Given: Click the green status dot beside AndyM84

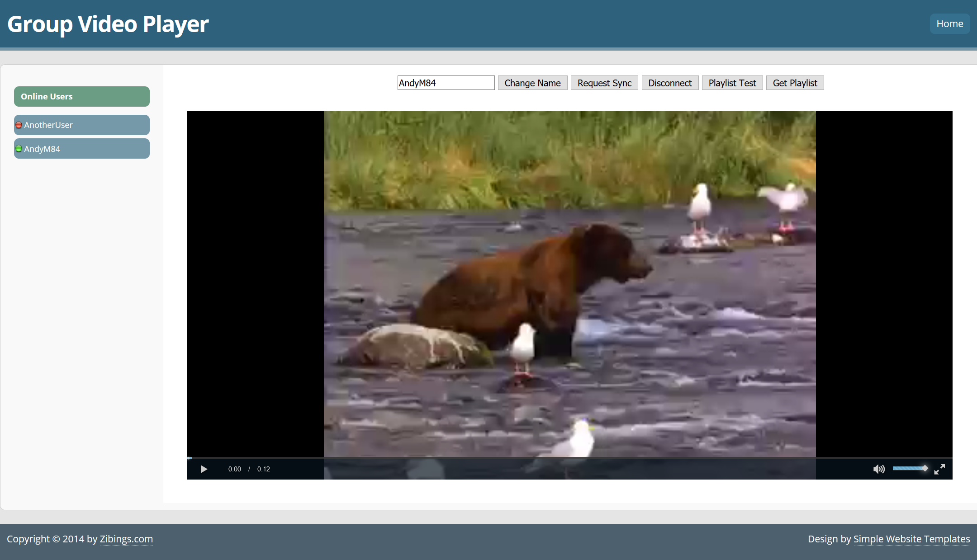Looking at the screenshot, I should (19, 149).
